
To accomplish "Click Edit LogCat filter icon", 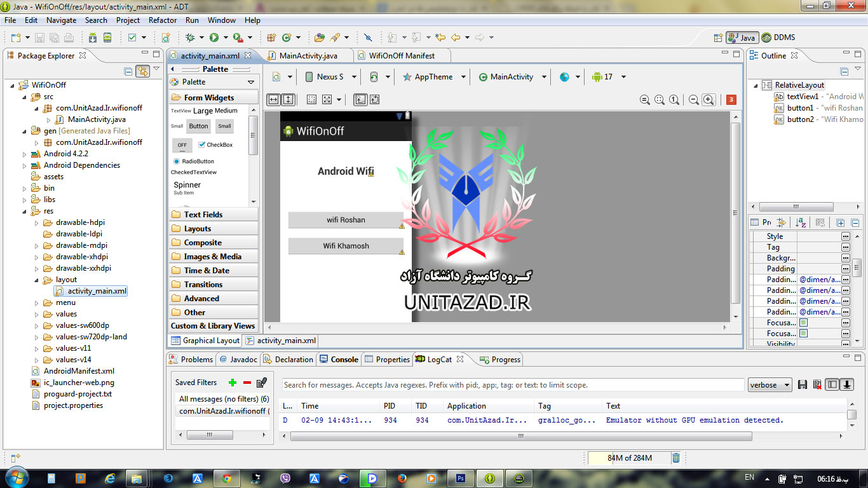I will click(x=261, y=383).
